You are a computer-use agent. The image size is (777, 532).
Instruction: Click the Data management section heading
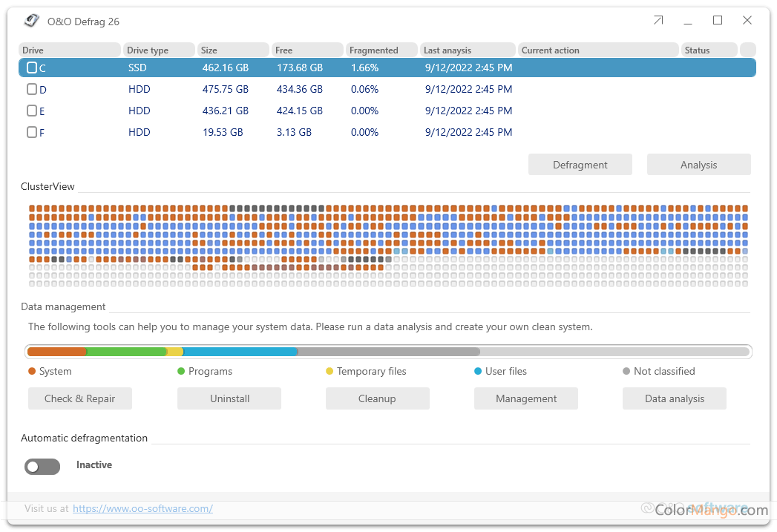pos(63,306)
